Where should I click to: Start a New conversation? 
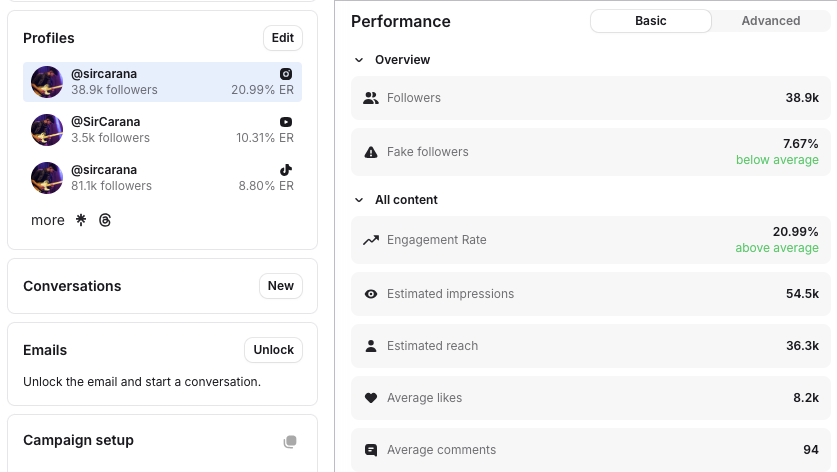pos(281,286)
